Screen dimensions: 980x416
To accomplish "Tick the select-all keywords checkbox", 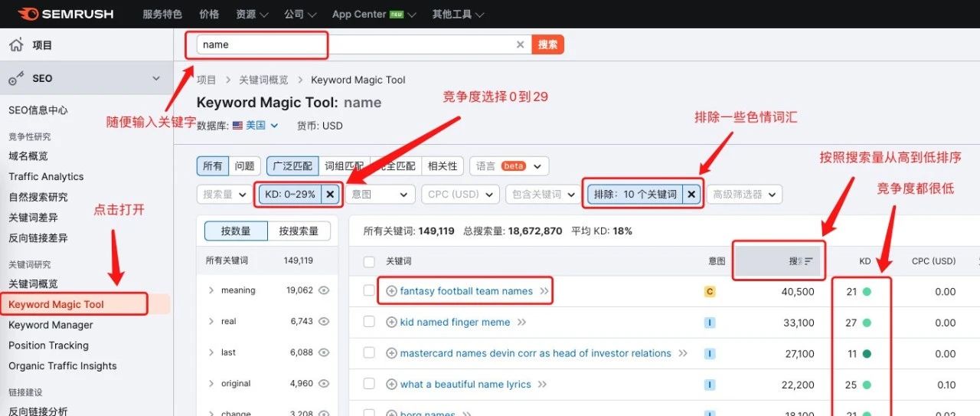I will [369, 261].
